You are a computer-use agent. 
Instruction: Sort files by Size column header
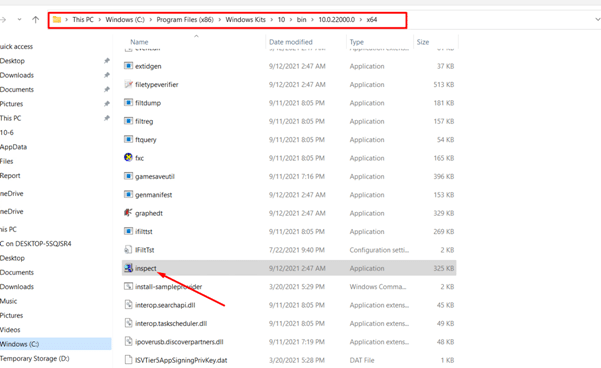[423, 42]
